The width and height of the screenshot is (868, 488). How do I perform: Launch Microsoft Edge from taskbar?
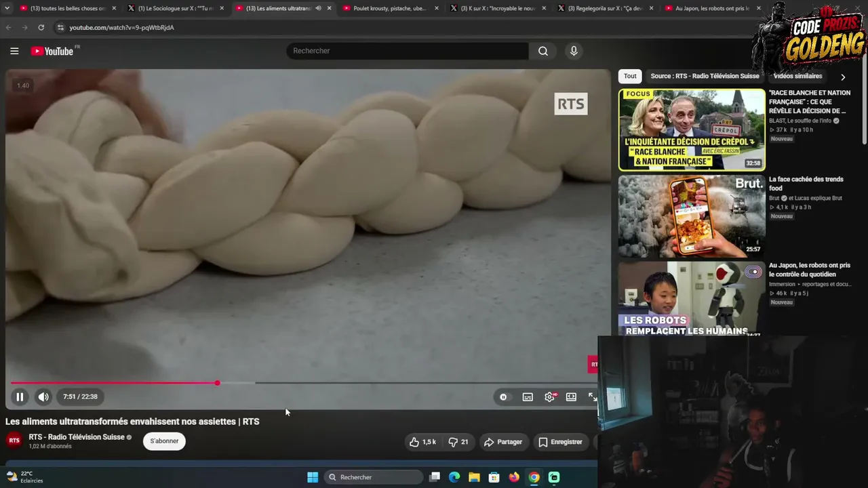pyautogui.click(x=454, y=477)
